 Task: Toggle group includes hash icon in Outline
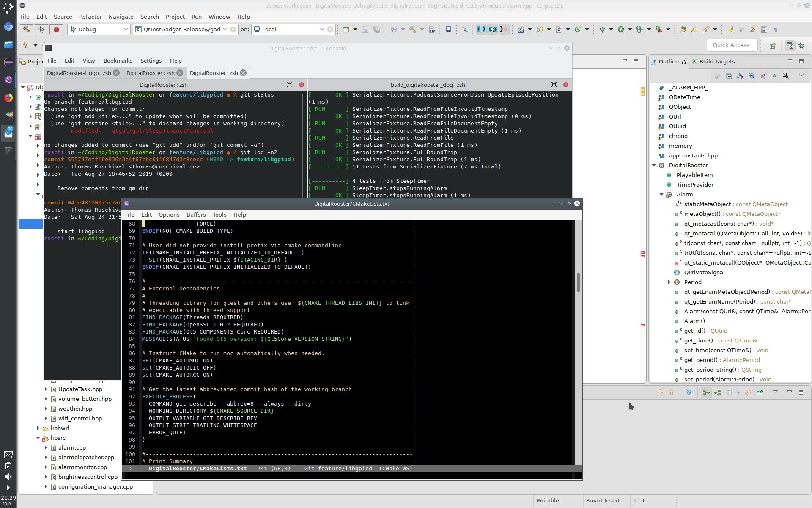(786, 76)
